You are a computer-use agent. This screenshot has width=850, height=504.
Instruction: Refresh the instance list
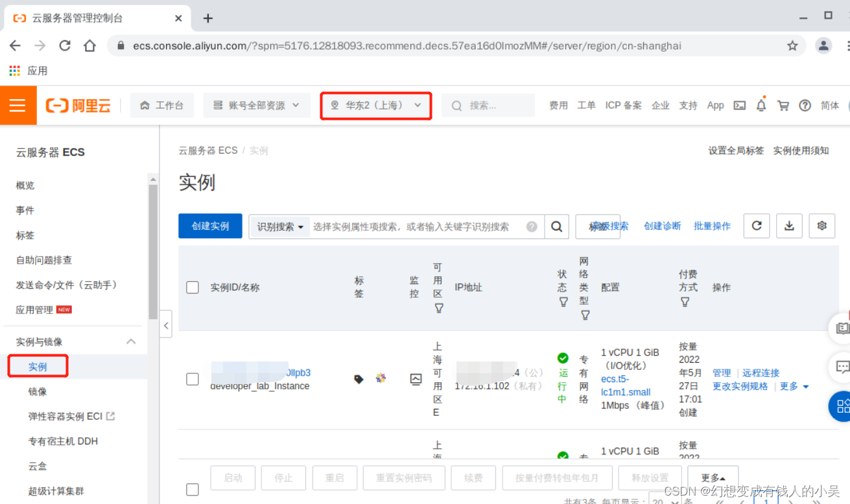[757, 225]
